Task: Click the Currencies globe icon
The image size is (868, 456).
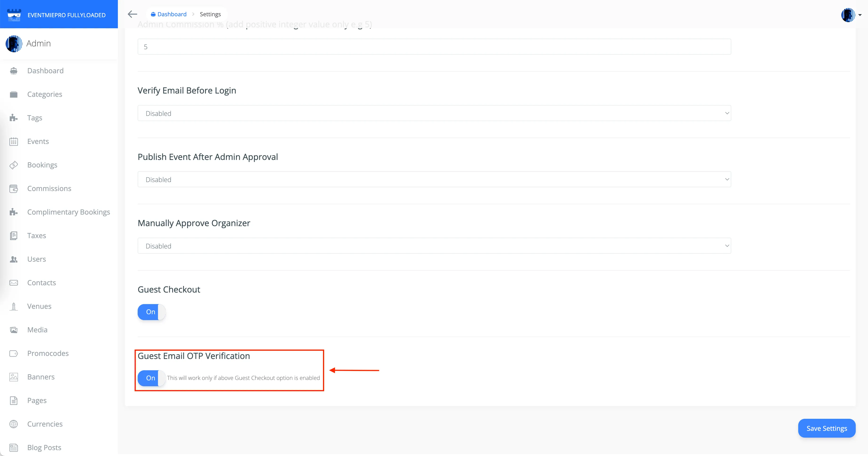Action: point(14,424)
